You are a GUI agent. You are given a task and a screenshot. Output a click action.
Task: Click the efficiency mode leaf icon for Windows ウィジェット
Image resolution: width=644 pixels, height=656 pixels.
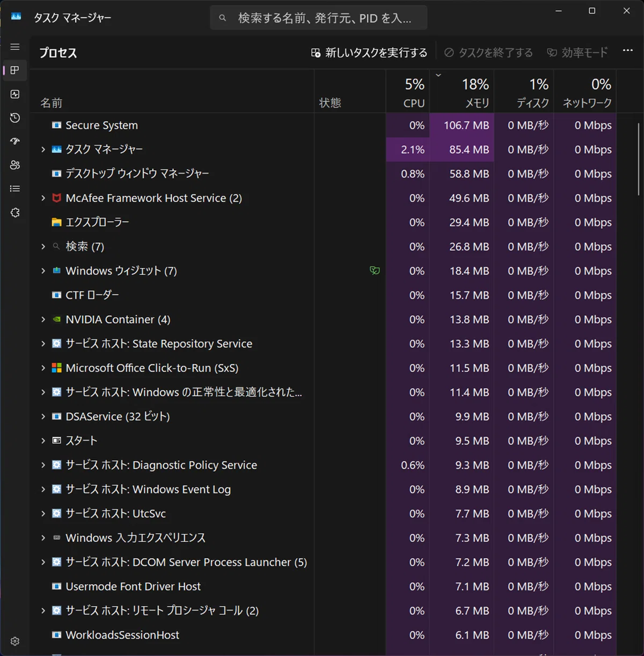point(375,271)
